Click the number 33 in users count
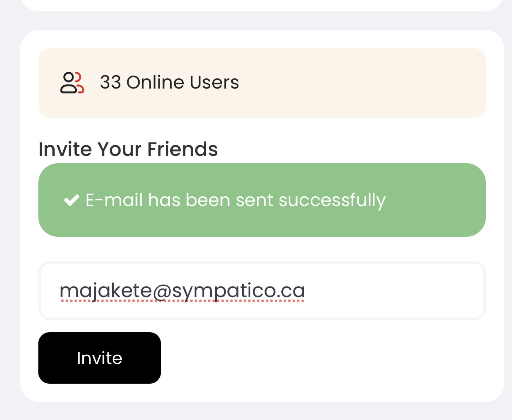The width and height of the screenshot is (512, 420). [x=111, y=82]
